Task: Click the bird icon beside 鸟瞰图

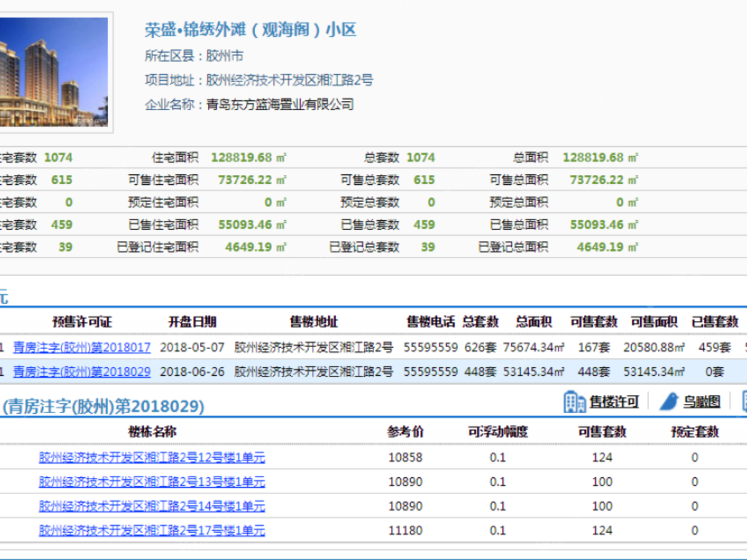Action: pyautogui.click(x=669, y=401)
